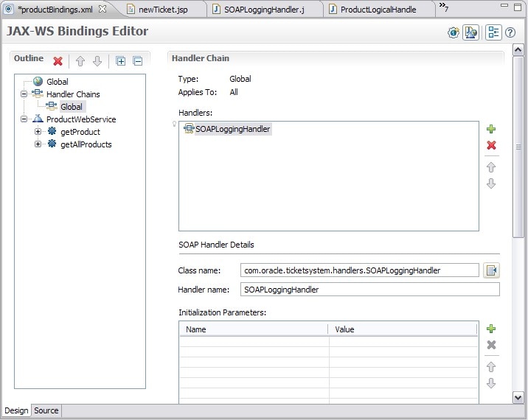This screenshot has width=528, height=420.
Task: Move outline item up arrow
Action: pyautogui.click(x=80, y=61)
